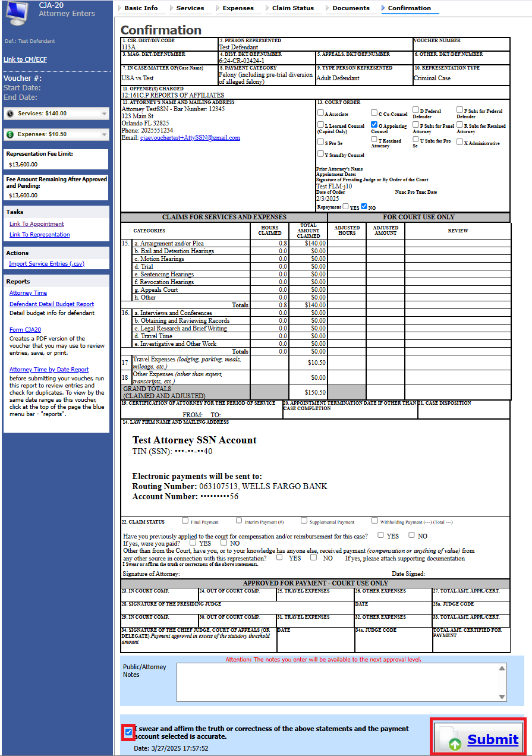Screen dimensions: 532x756
Task: Click the clock icon beside Services total
Action: click(x=10, y=113)
